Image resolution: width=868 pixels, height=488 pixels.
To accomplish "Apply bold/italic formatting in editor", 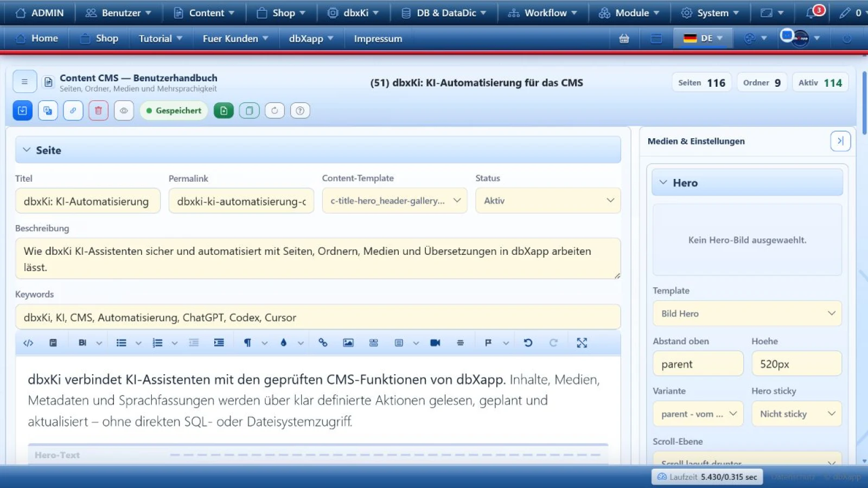I will point(82,343).
